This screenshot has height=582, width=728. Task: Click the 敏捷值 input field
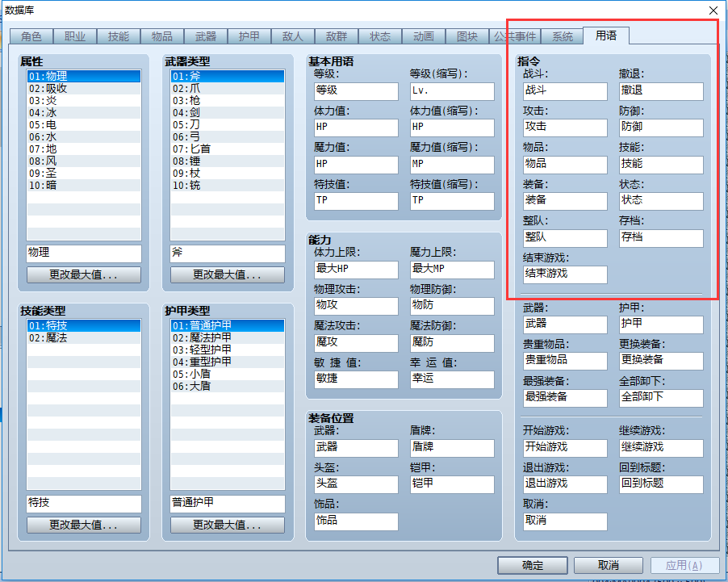point(356,379)
